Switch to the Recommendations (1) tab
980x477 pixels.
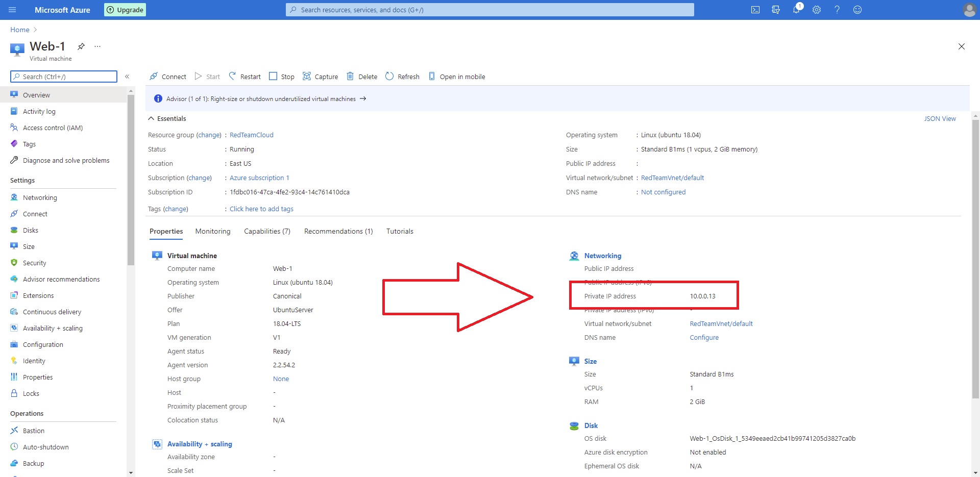pyautogui.click(x=338, y=231)
